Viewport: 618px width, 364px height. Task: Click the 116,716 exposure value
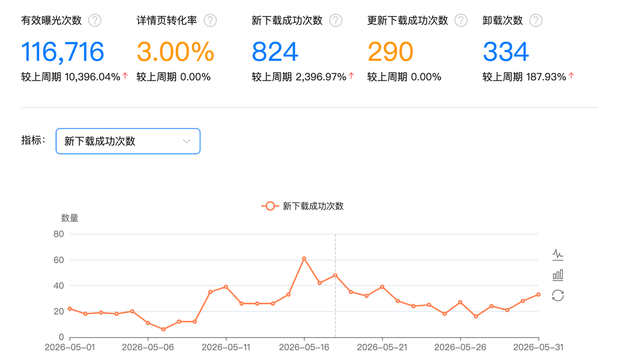(x=63, y=51)
